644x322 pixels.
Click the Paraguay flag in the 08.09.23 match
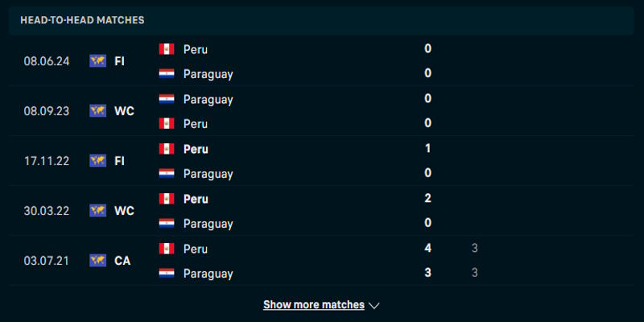167,99
